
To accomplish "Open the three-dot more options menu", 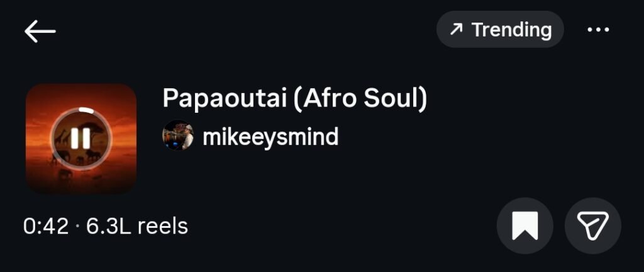I will [598, 30].
